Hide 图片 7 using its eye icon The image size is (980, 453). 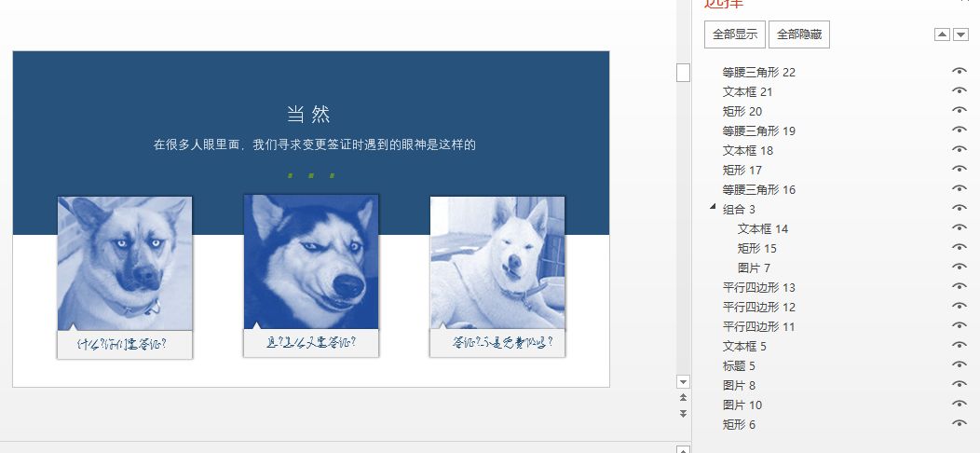[x=959, y=267]
